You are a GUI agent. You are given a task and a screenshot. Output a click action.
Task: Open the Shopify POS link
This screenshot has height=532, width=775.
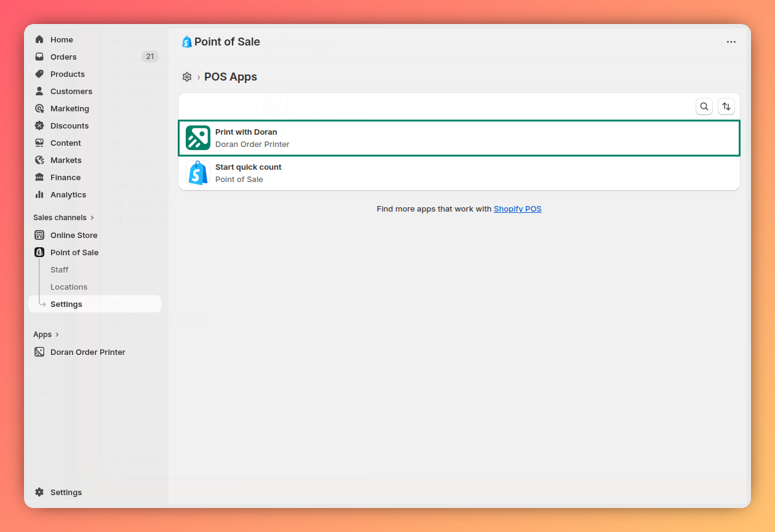coord(517,209)
